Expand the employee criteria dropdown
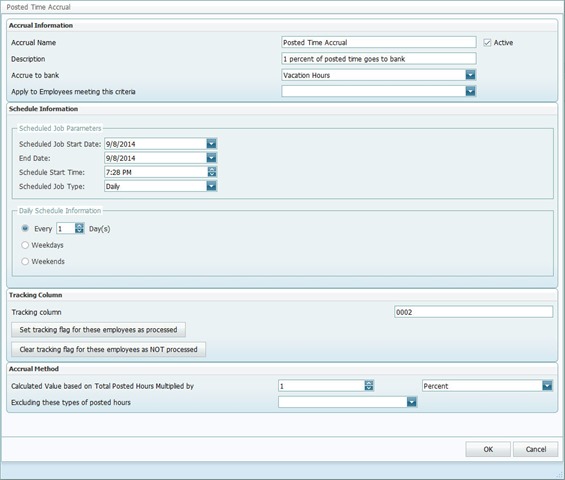565x480 pixels. click(x=470, y=91)
